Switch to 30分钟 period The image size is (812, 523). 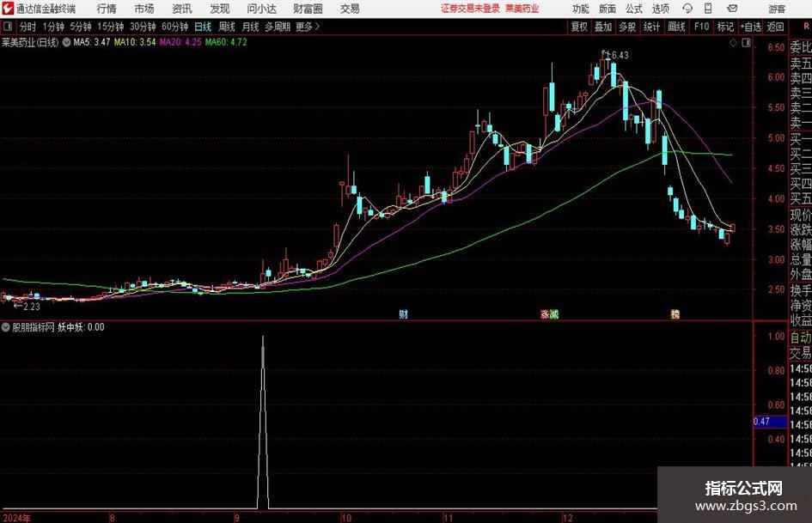click(x=143, y=27)
